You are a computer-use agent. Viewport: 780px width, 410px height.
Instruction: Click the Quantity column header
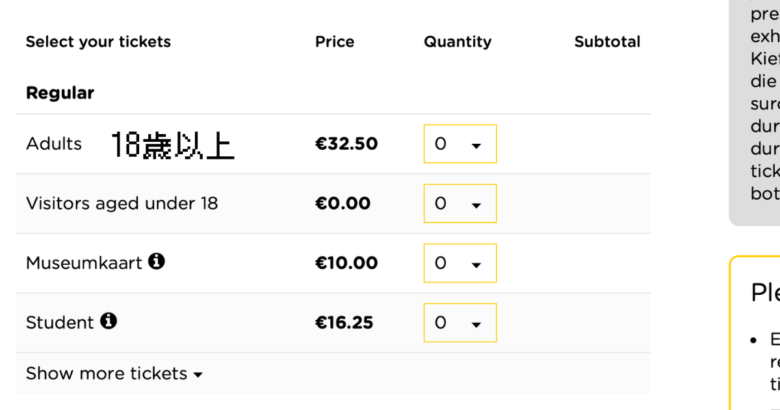(458, 42)
